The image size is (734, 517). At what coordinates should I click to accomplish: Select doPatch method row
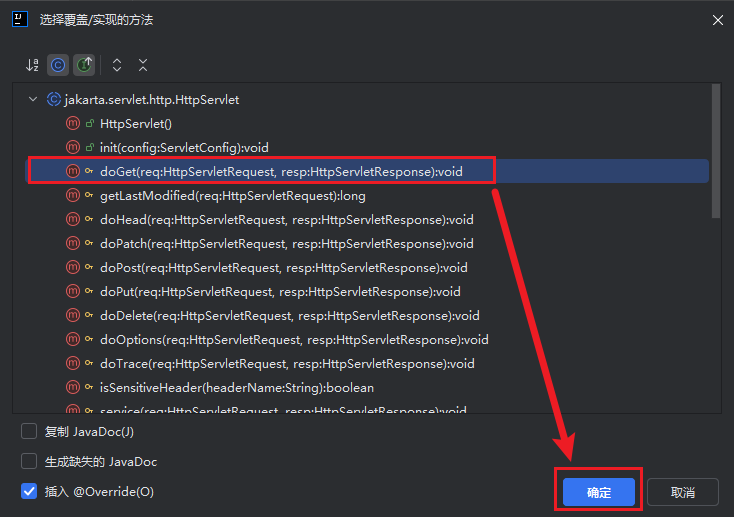(367, 244)
